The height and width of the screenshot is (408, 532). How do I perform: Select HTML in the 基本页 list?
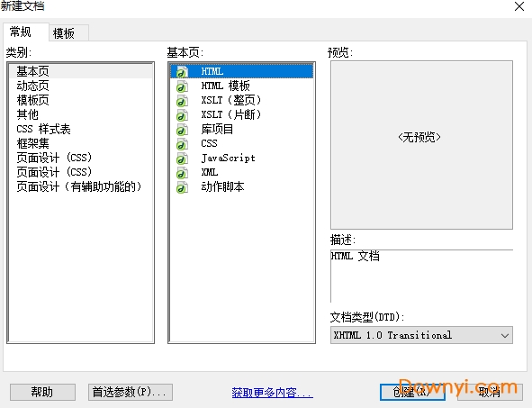241,71
